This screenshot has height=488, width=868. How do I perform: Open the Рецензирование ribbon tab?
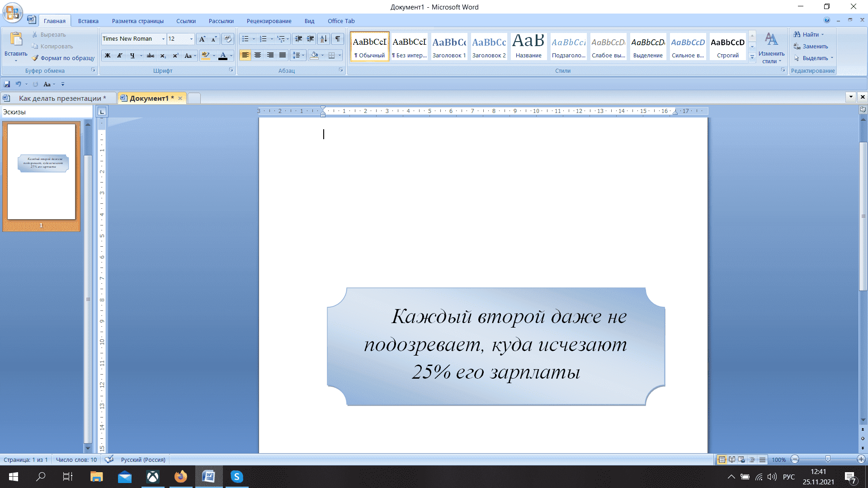pos(271,21)
